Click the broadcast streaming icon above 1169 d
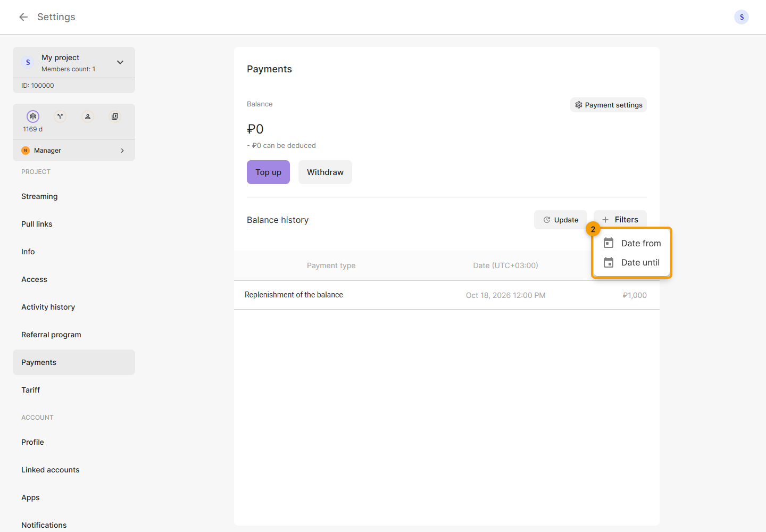Image resolution: width=766 pixels, height=532 pixels. [33, 117]
